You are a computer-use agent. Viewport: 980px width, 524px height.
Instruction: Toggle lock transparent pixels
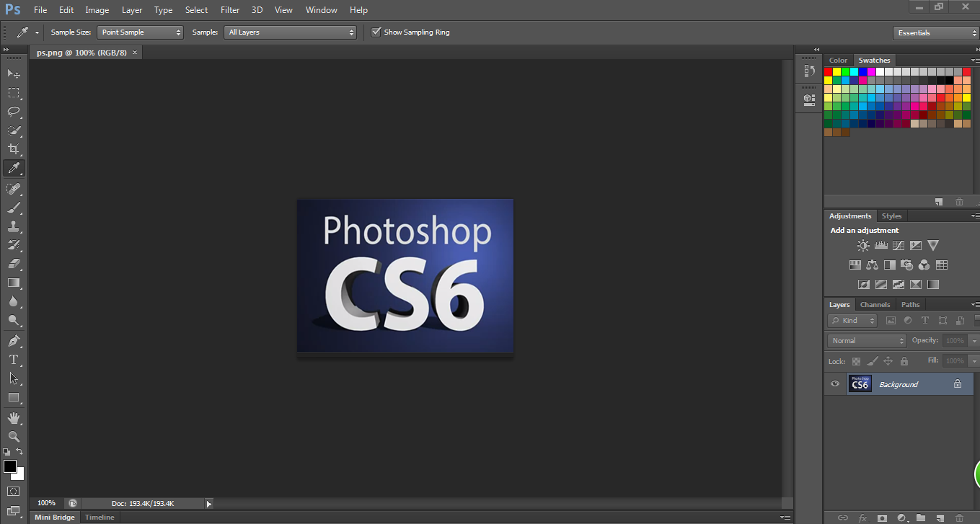point(856,361)
